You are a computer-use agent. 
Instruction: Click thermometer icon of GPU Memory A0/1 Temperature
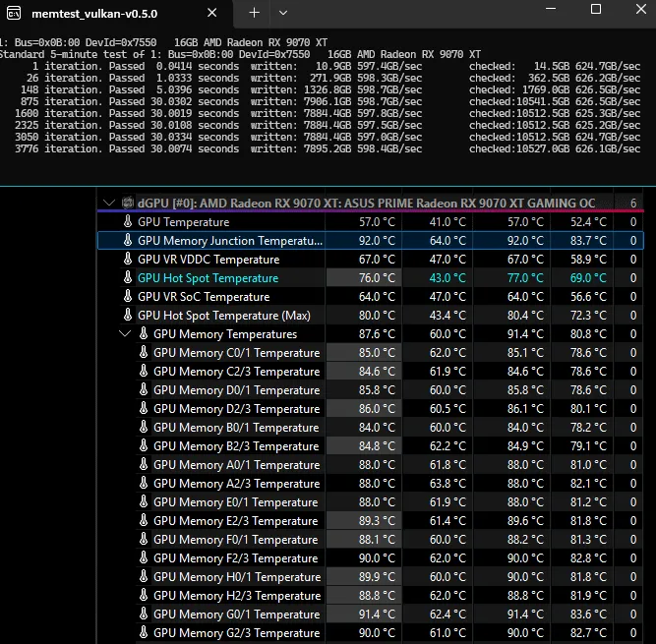point(144,465)
